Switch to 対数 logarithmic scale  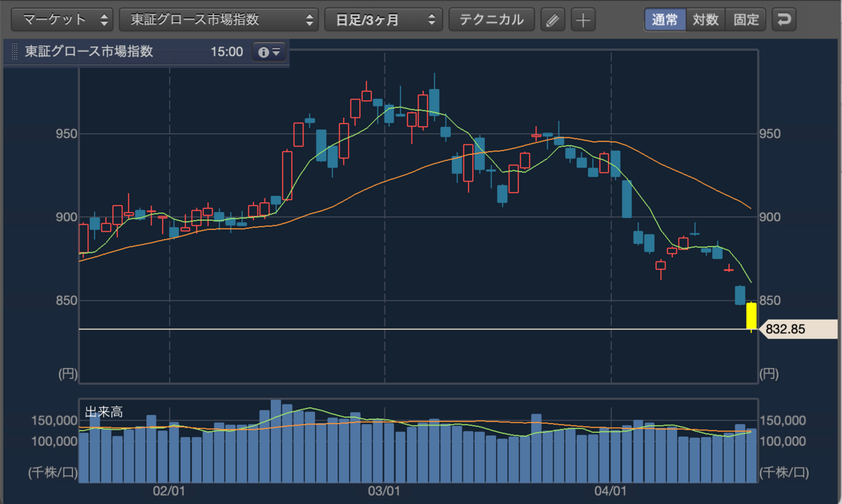click(x=705, y=20)
